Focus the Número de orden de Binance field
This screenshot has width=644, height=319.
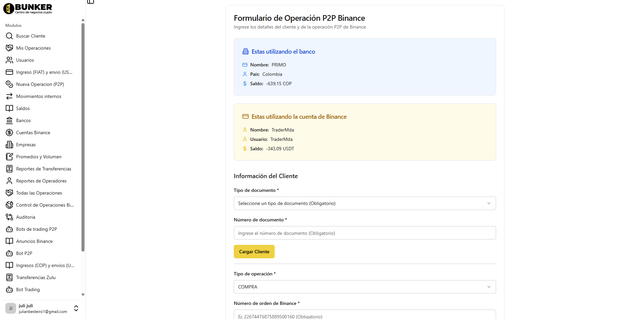tap(365, 315)
